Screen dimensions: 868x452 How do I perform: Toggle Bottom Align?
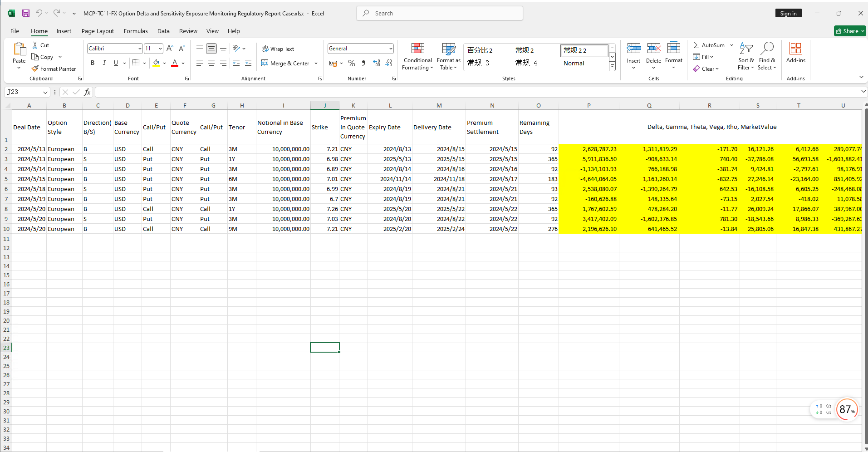[223, 49]
